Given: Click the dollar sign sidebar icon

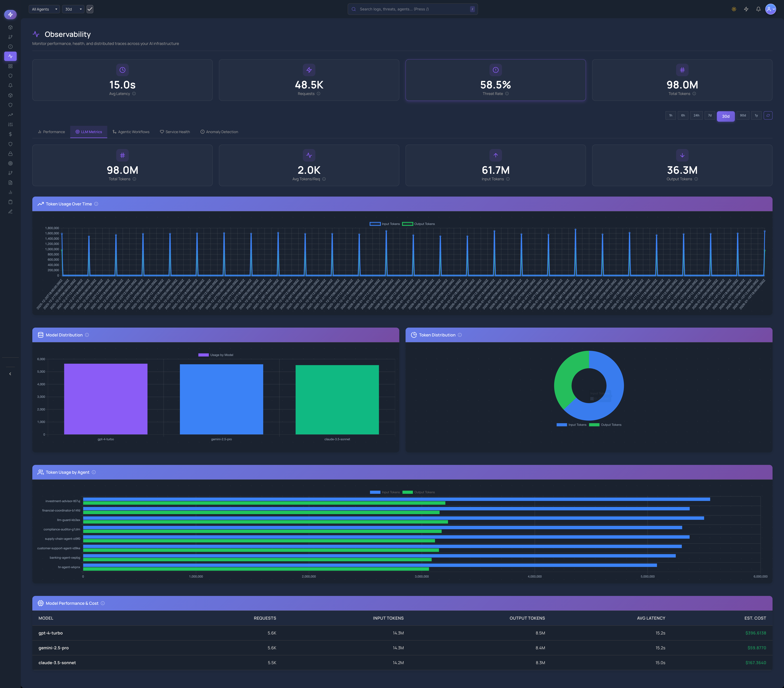Looking at the screenshot, I should tap(10, 134).
